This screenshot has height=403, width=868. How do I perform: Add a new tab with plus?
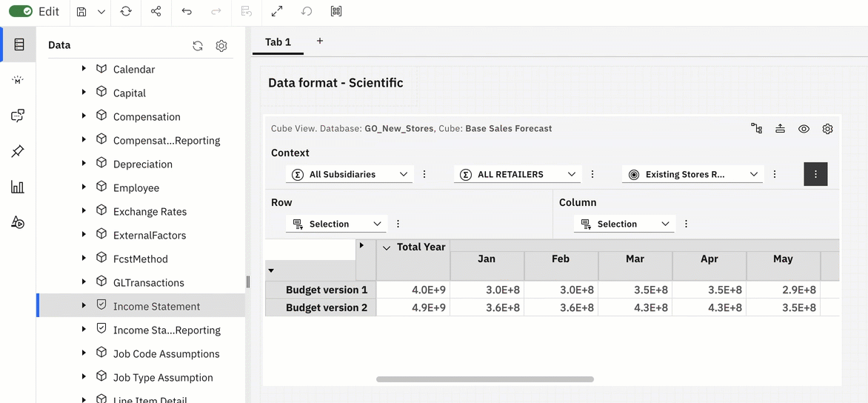(320, 41)
